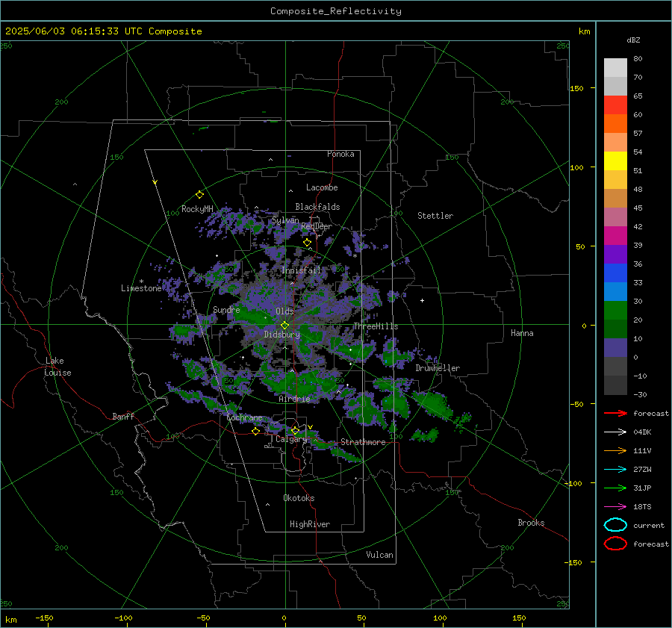Click the Stettler label
Screen dimensions: 672x628
pos(435,216)
